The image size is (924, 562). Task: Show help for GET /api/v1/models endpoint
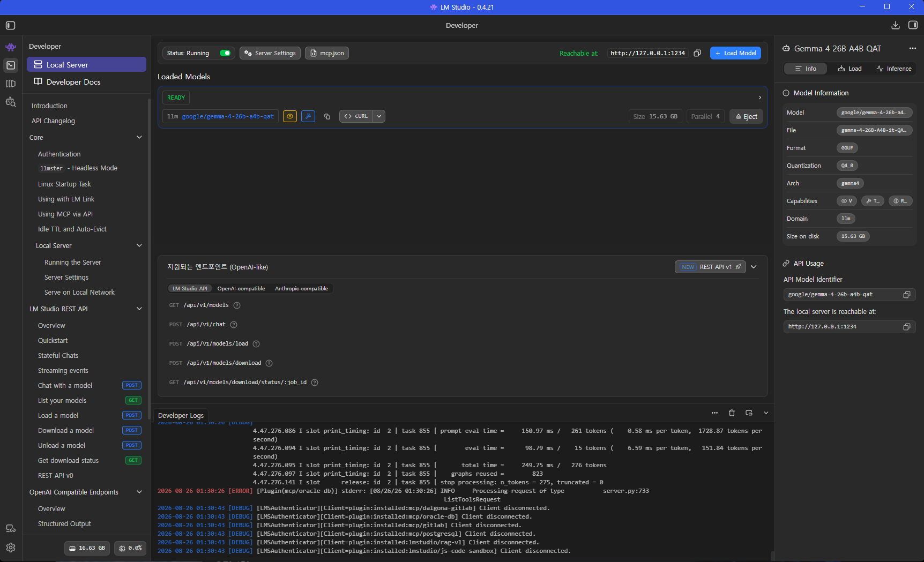(x=237, y=305)
